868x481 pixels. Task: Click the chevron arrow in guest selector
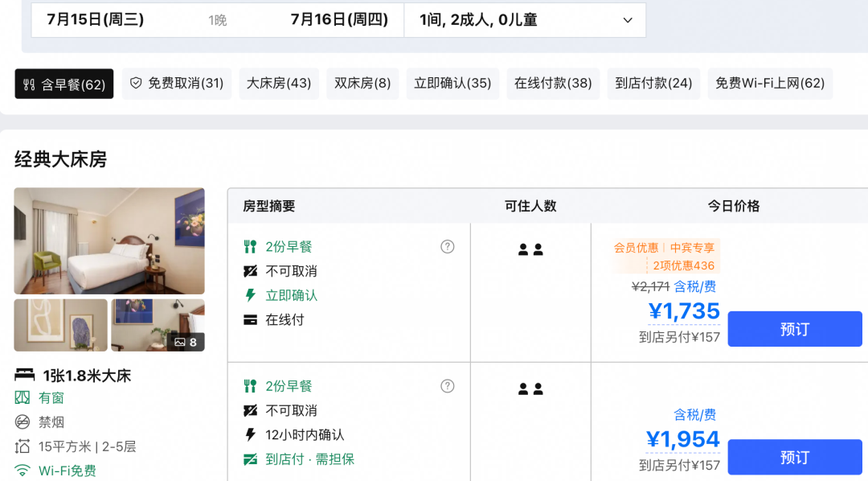(x=628, y=20)
